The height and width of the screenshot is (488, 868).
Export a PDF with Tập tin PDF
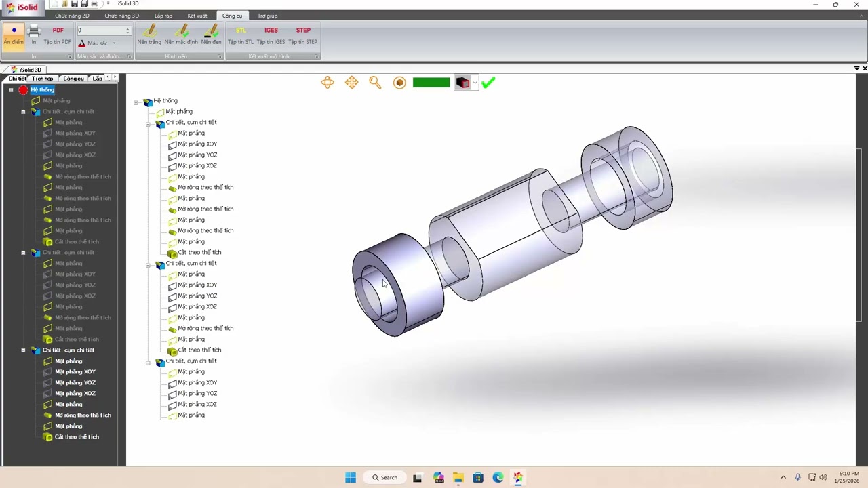pos(58,35)
